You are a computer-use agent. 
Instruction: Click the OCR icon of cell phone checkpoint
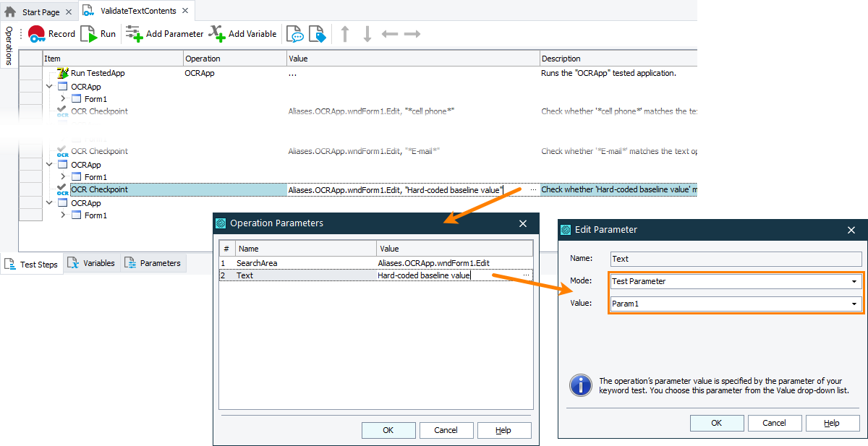click(62, 111)
